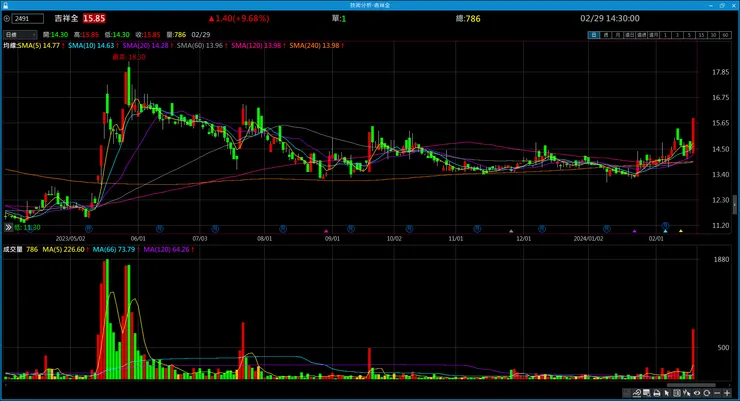
Task: Click the cyan triangle marker near 02/01
Action: (x=665, y=231)
